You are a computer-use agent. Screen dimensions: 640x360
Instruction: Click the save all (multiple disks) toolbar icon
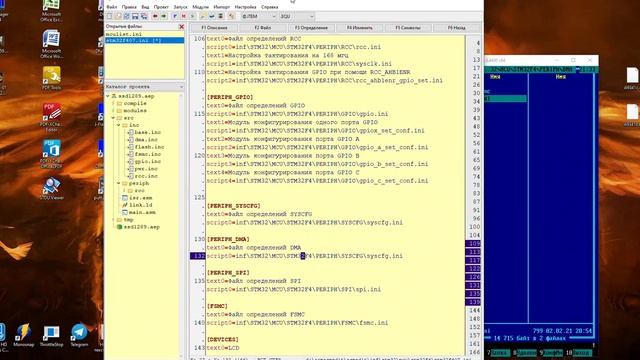tap(144, 16)
